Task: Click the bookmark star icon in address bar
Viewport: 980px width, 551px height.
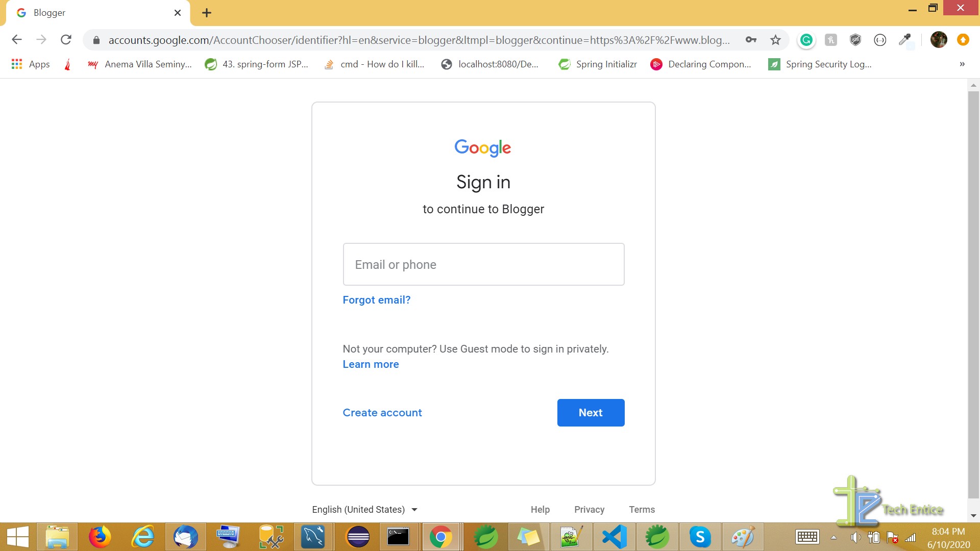Action: click(775, 39)
